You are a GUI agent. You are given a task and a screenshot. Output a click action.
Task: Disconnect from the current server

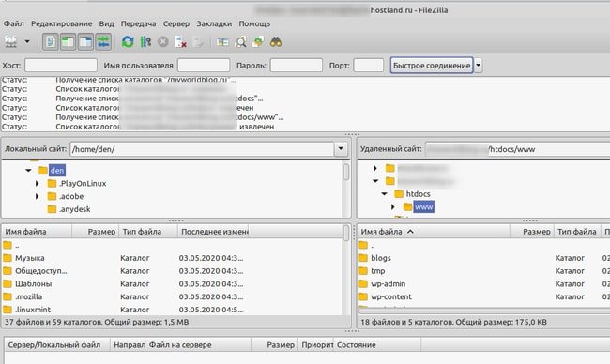pos(180,41)
